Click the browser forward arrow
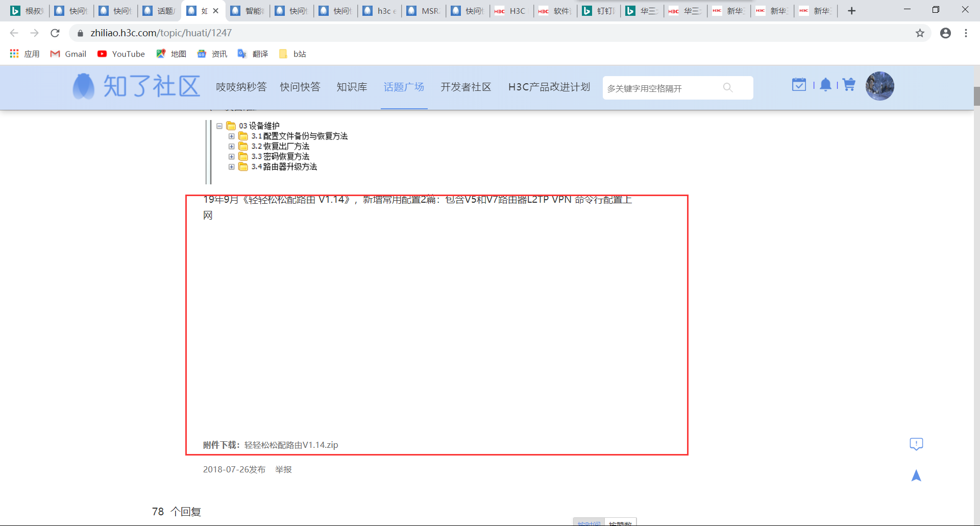980x526 pixels. tap(34, 33)
